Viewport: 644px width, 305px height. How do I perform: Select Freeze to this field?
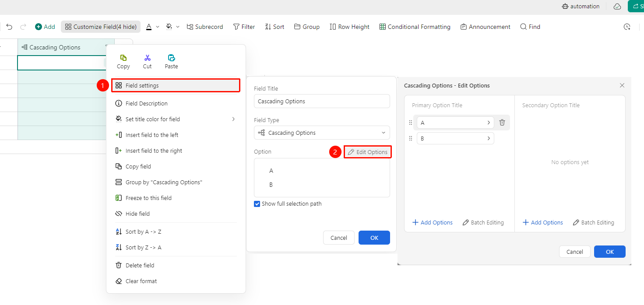[176, 198]
